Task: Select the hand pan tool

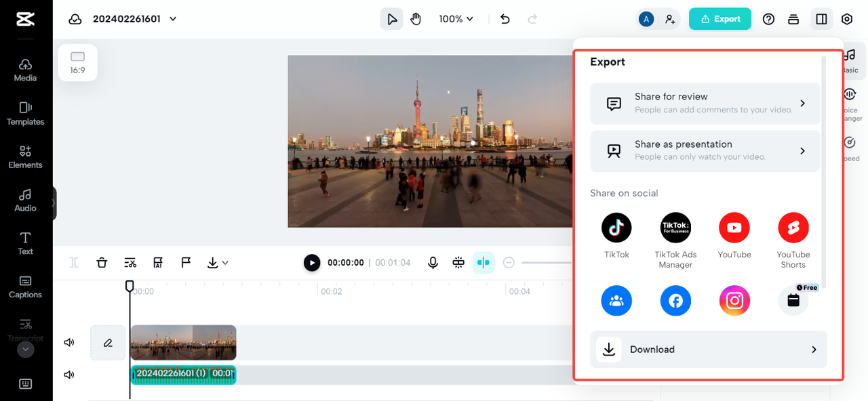Action: (416, 19)
